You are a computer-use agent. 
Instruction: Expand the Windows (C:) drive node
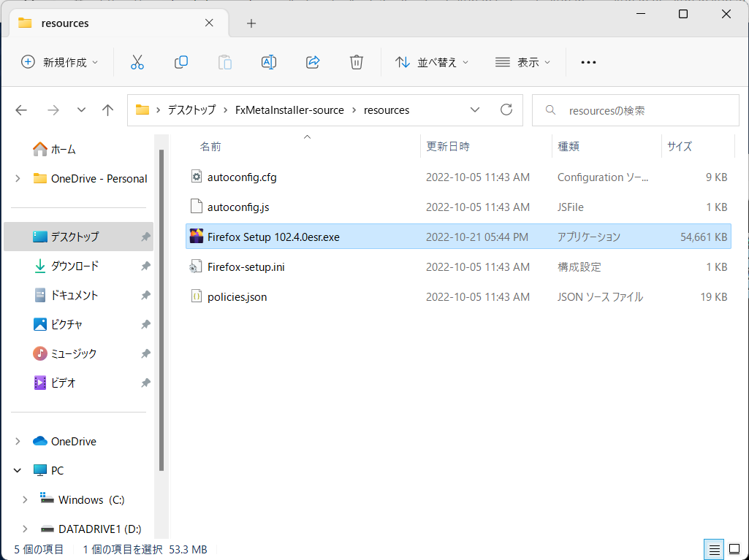25,500
